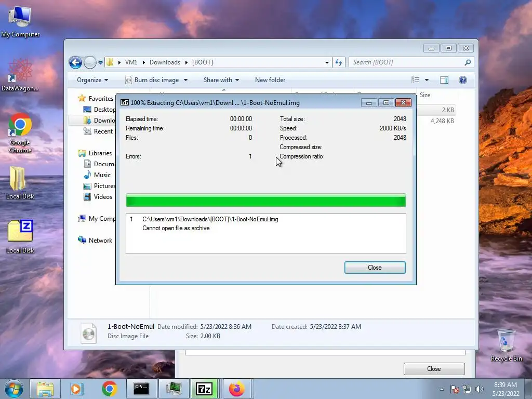Select [BOOT] in the address path
This screenshot has height=399, width=532.
203,62
